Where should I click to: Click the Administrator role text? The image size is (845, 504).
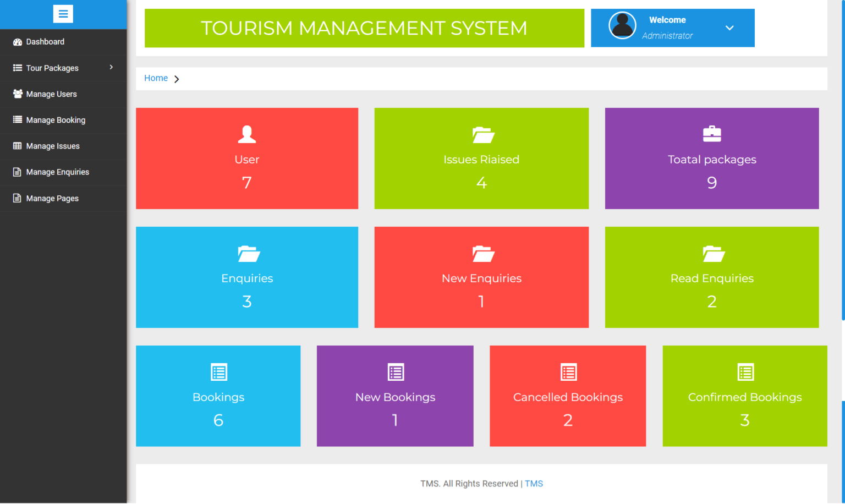tap(667, 36)
